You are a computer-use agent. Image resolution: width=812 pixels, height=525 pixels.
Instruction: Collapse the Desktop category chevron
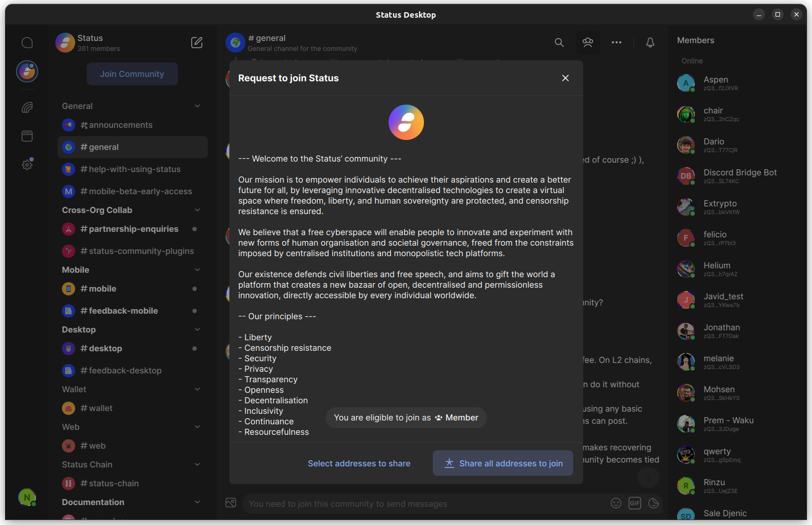197,330
